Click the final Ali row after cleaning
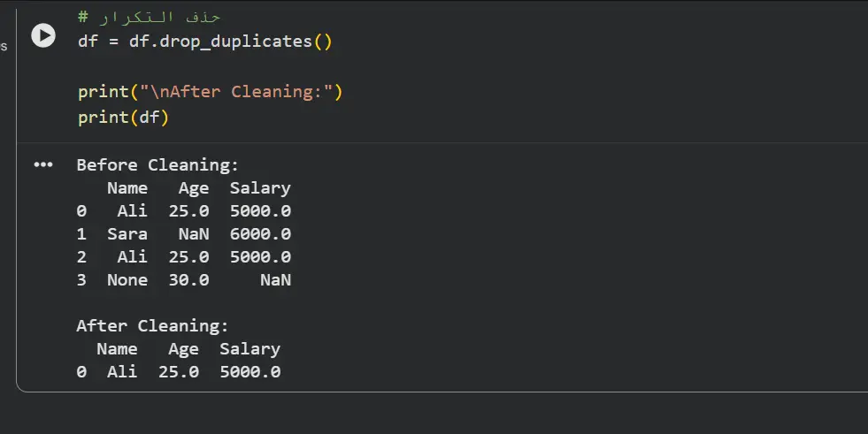 pos(122,372)
